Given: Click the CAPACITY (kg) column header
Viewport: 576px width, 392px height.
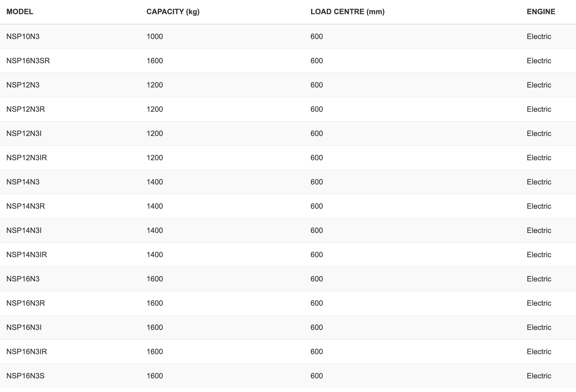Looking at the screenshot, I should (173, 12).
